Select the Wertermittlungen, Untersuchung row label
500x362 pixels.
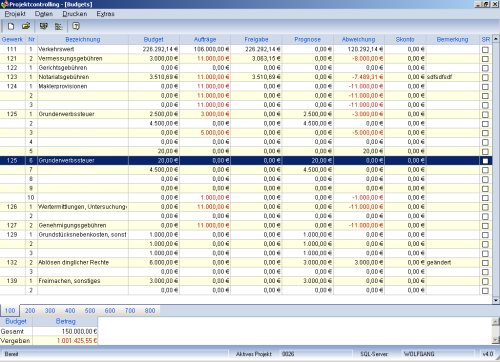coord(83,207)
